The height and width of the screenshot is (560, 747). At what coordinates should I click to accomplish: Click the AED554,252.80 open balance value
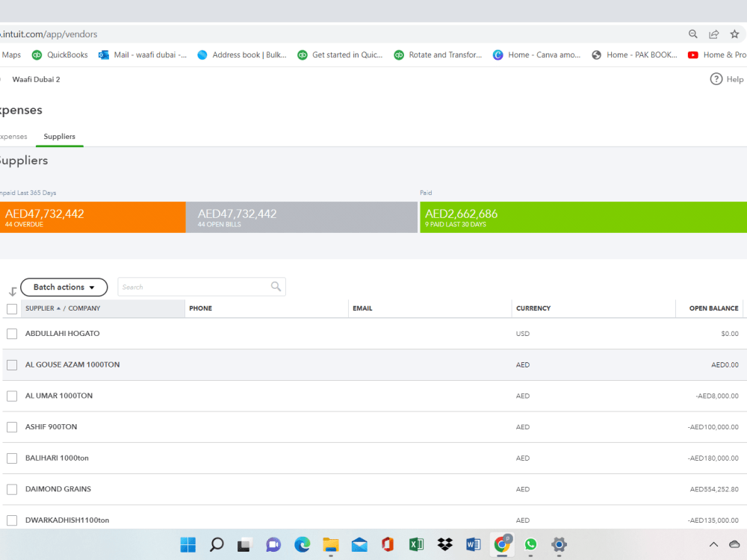pos(714,489)
